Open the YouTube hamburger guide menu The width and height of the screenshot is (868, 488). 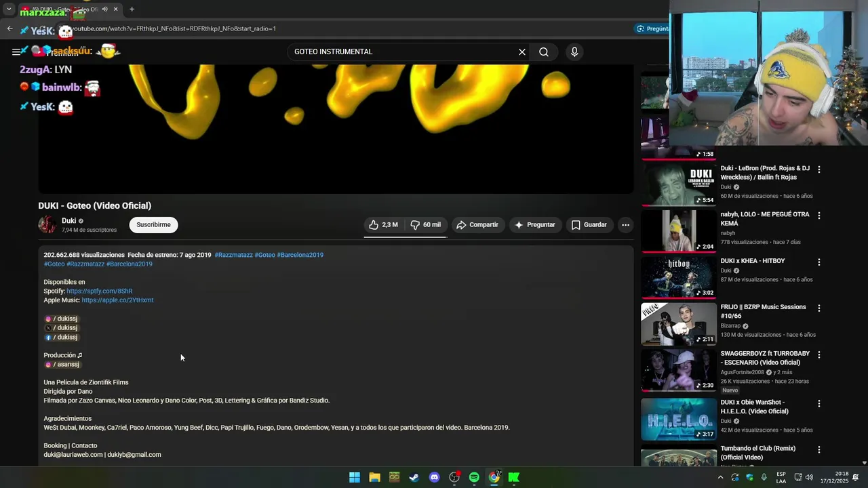click(x=16, y=52)
